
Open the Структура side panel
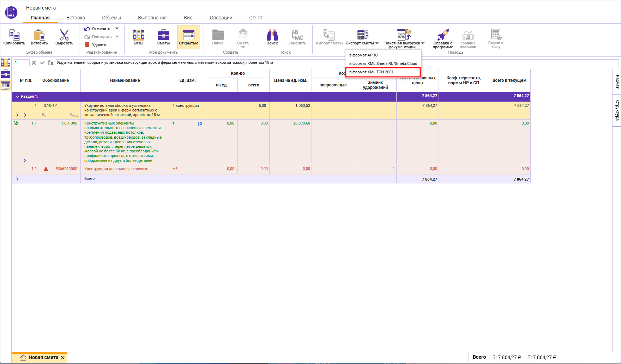[x=617, y=110]
